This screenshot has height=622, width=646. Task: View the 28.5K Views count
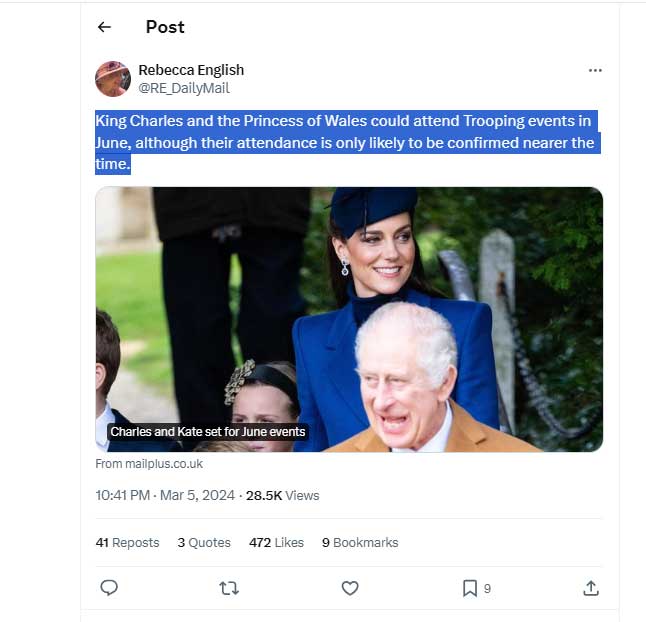pyautogui.click(x=283, y=495)
